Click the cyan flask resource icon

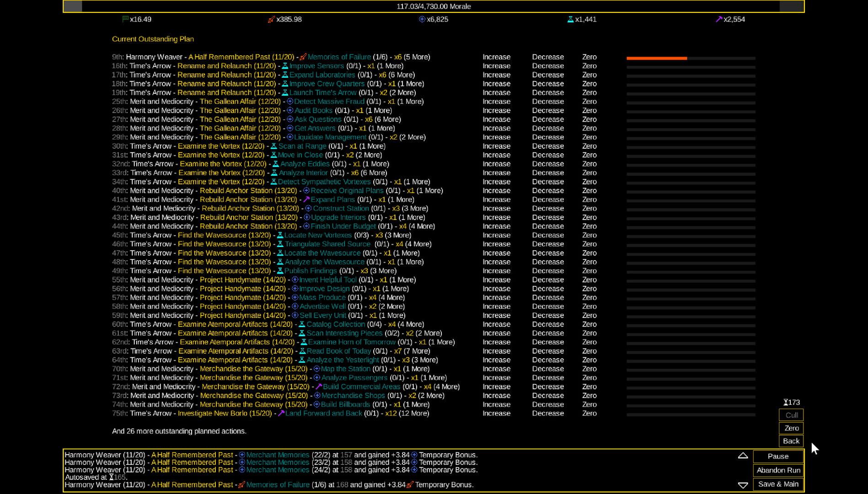tap(570, 19)
